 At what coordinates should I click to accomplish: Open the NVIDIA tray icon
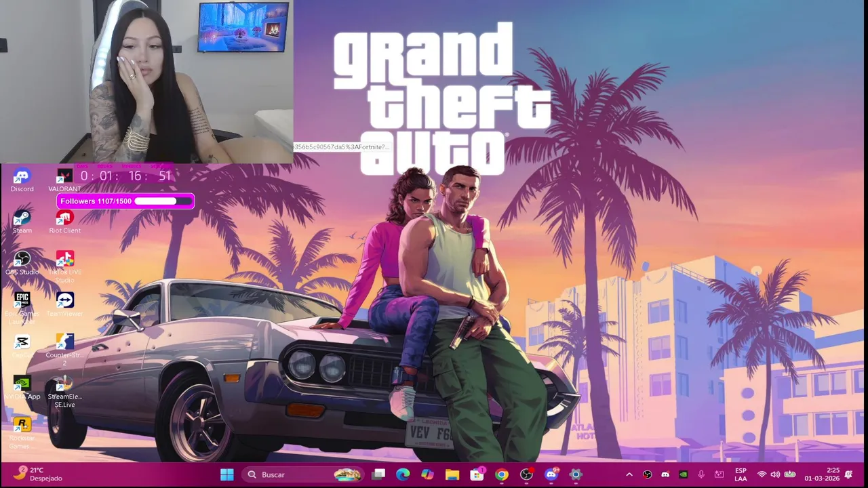pyautogui.click(x=683, y=474)
